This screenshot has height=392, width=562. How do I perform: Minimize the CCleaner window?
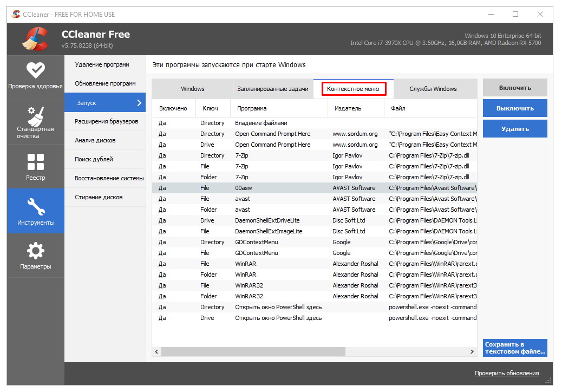click(491, 14)
